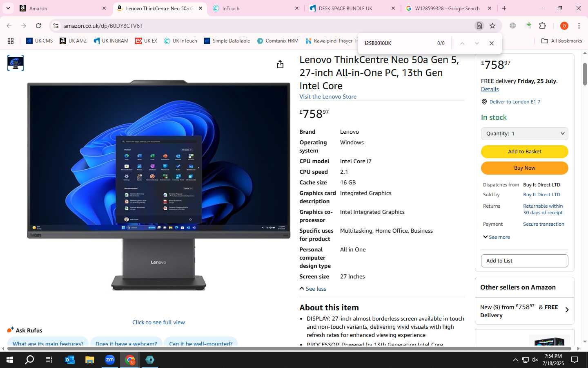Open the Chrome profile avatar

564,26
